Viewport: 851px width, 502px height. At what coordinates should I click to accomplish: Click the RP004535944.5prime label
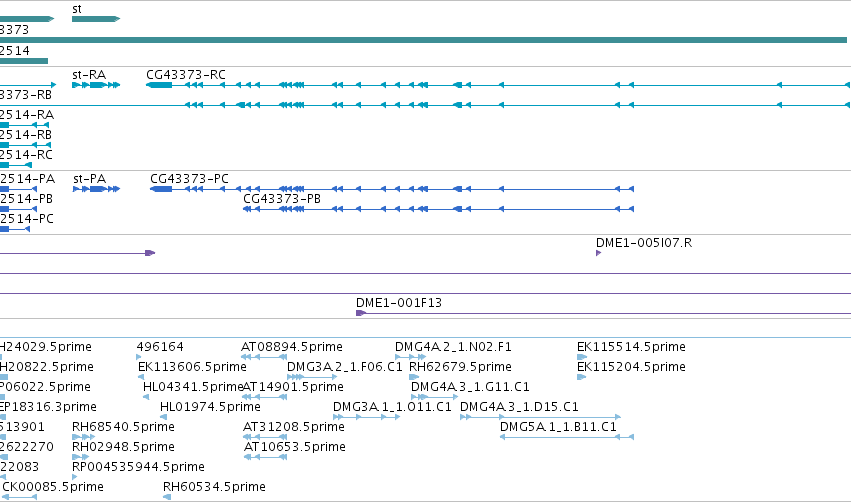point(138,467)
